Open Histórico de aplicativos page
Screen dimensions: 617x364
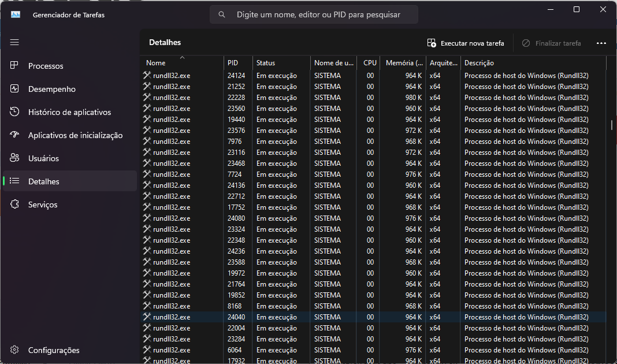[70, 112]
